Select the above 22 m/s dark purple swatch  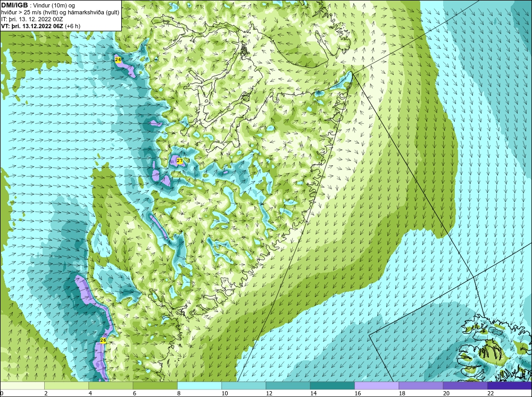pos(510,385)
